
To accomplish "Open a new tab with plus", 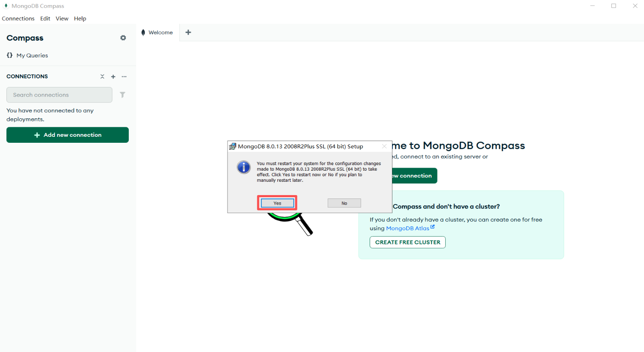I will (x=188, y=32).
